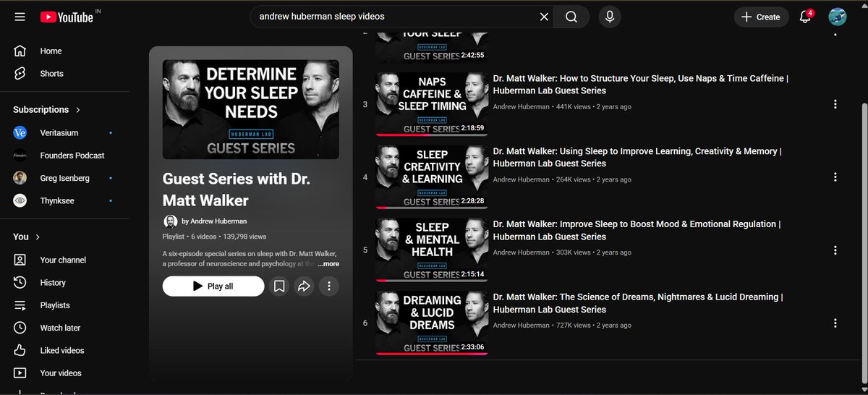Click Andrew Huberman under 441K views video

coord(522,106)
